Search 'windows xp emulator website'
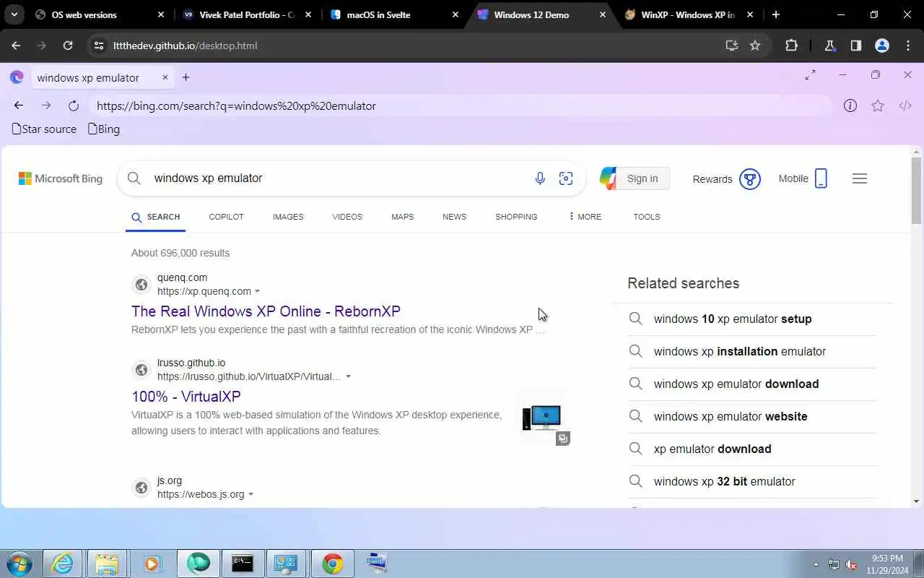Viewport: 924px width, 578px height. [731, 416]
